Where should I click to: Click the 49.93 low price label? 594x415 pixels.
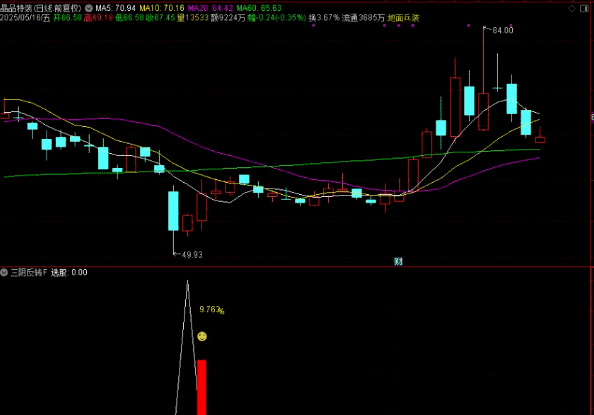(x=192, y=255)
